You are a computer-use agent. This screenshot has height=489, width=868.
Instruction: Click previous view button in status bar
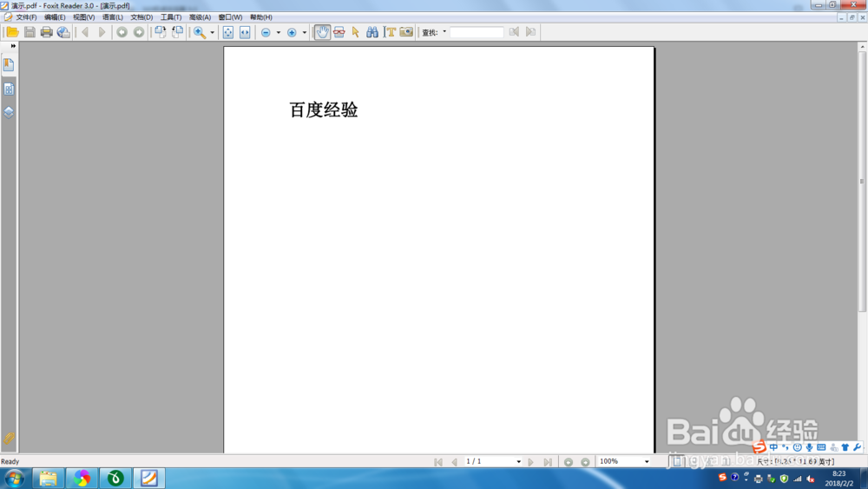pos(569,462)
